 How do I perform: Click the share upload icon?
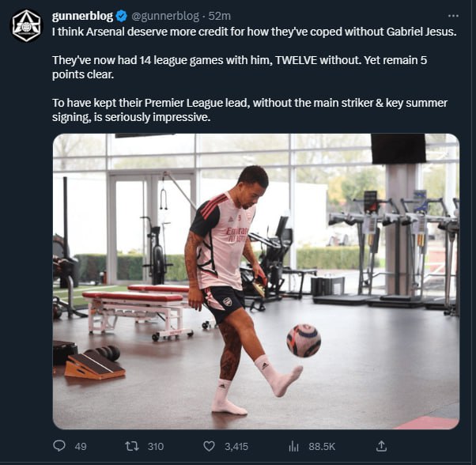point(381,446)
